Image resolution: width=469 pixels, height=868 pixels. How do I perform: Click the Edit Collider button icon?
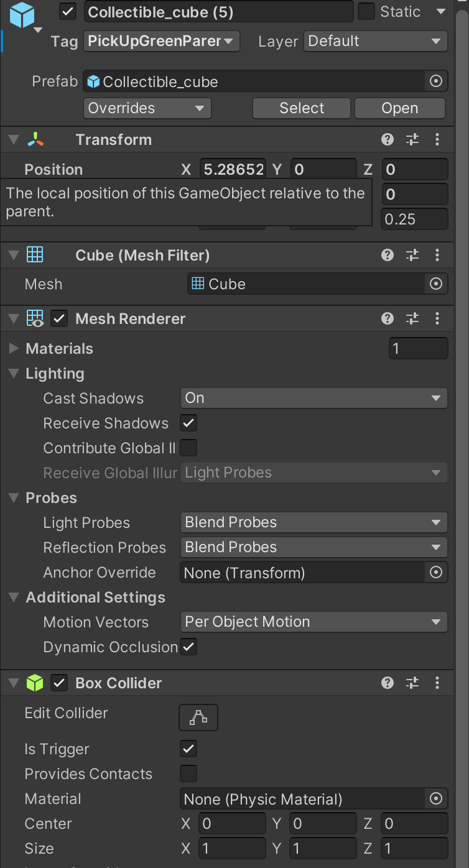[198, 718]
